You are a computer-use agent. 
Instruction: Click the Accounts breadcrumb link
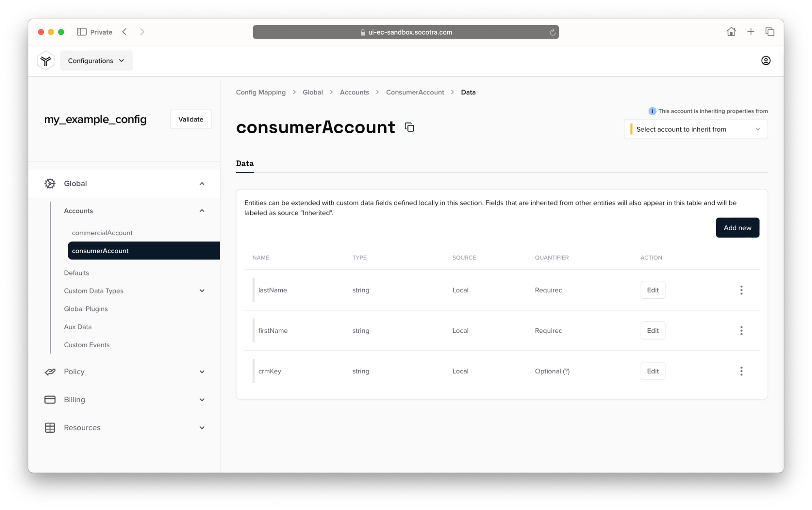coord(354,92)
